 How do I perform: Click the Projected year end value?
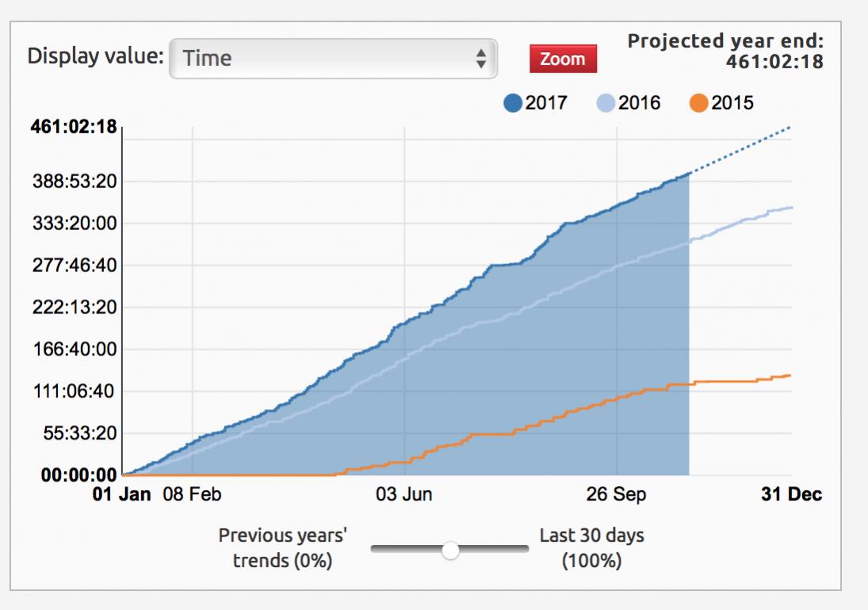pyautogui.click(x=774, y=61)
